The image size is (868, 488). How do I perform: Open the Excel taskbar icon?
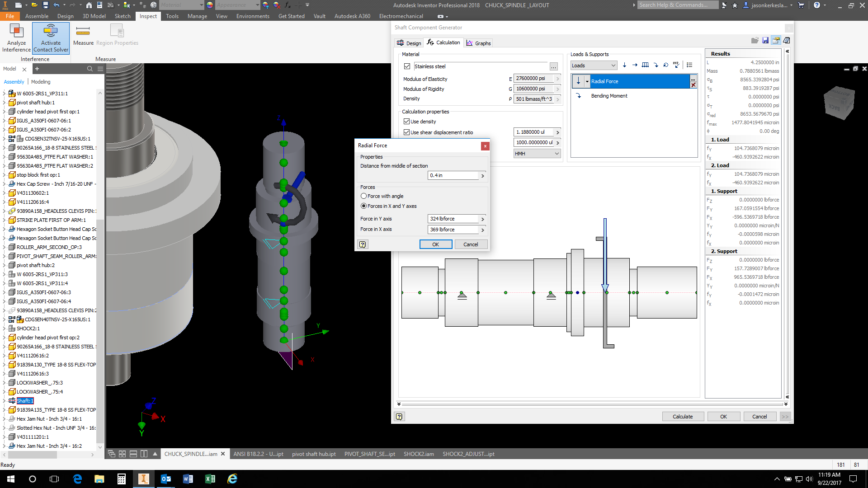(210, 479)
